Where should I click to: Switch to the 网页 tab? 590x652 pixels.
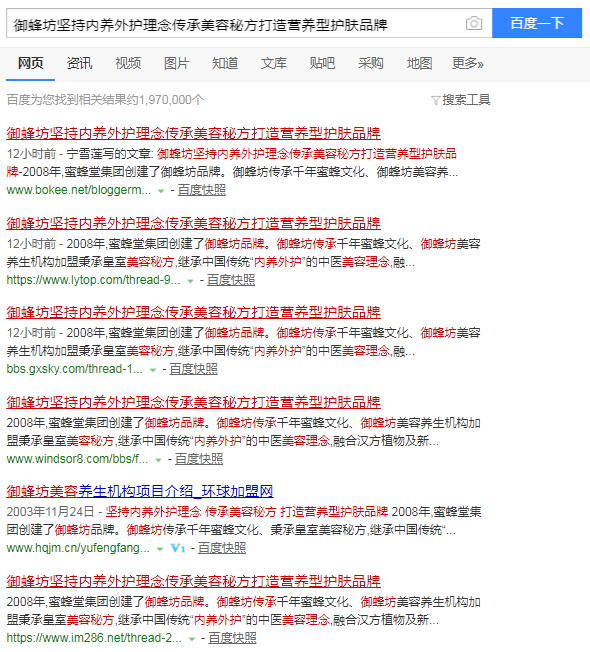click(30, 64)
